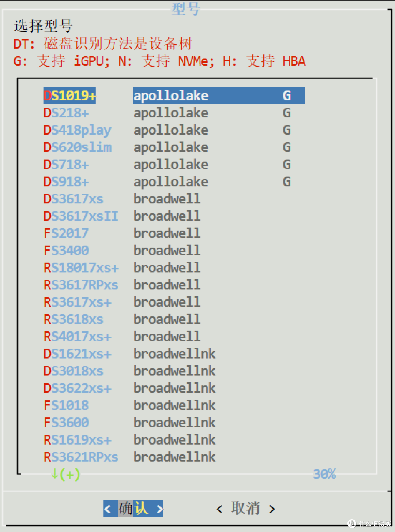
Task: Select DS718+ model row
Action: point(174,164)
